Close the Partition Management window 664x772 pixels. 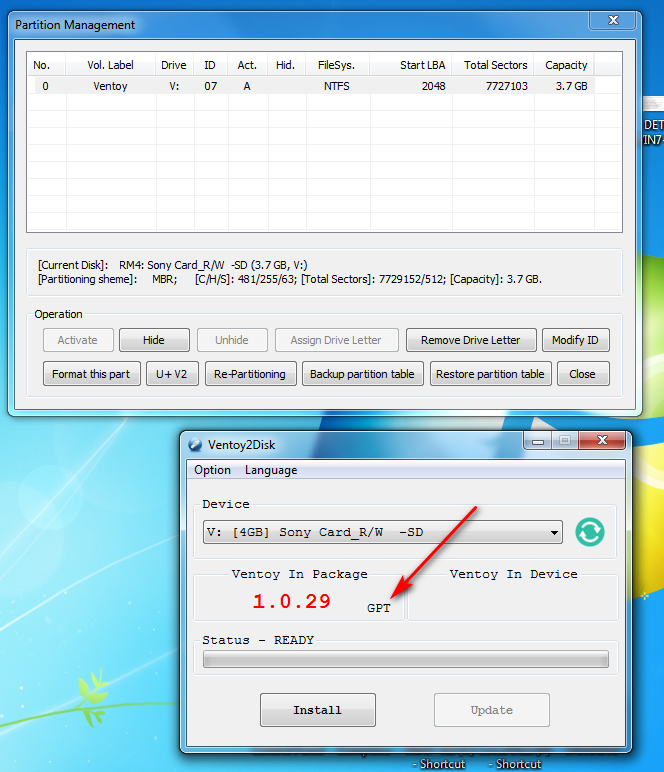coord(613,20)
